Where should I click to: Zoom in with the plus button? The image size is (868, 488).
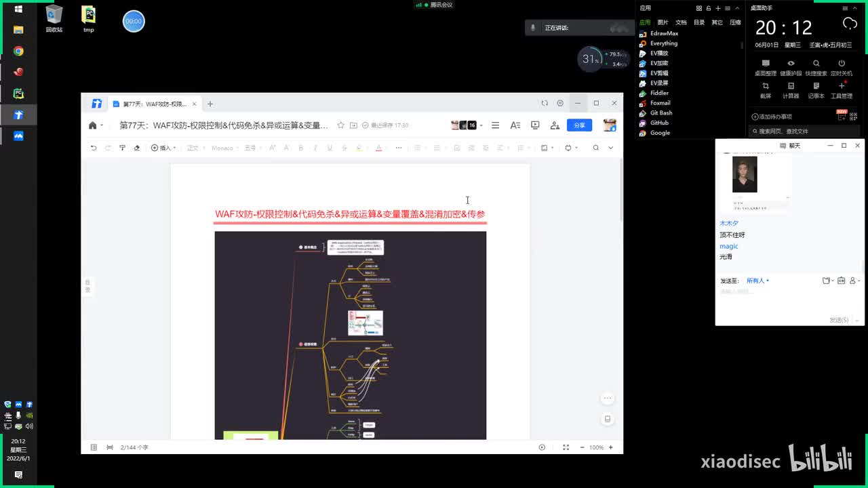tap(610, 447)
